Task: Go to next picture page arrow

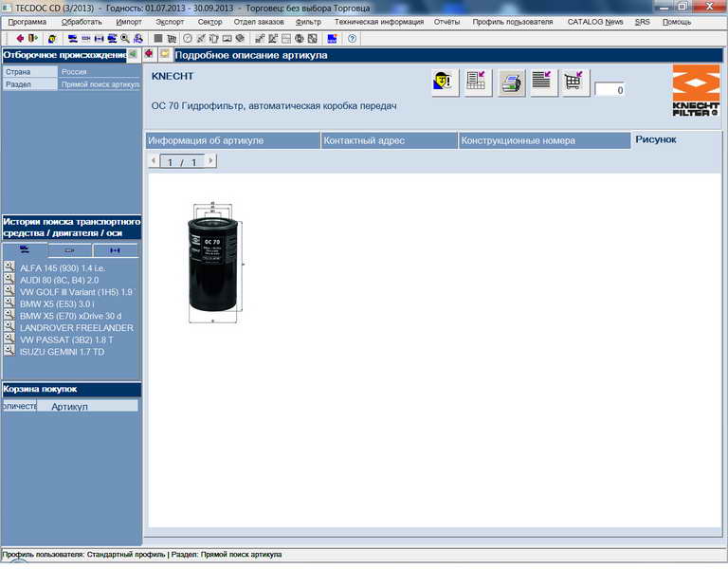Action: pyautogui.click(x=210, y=161)
